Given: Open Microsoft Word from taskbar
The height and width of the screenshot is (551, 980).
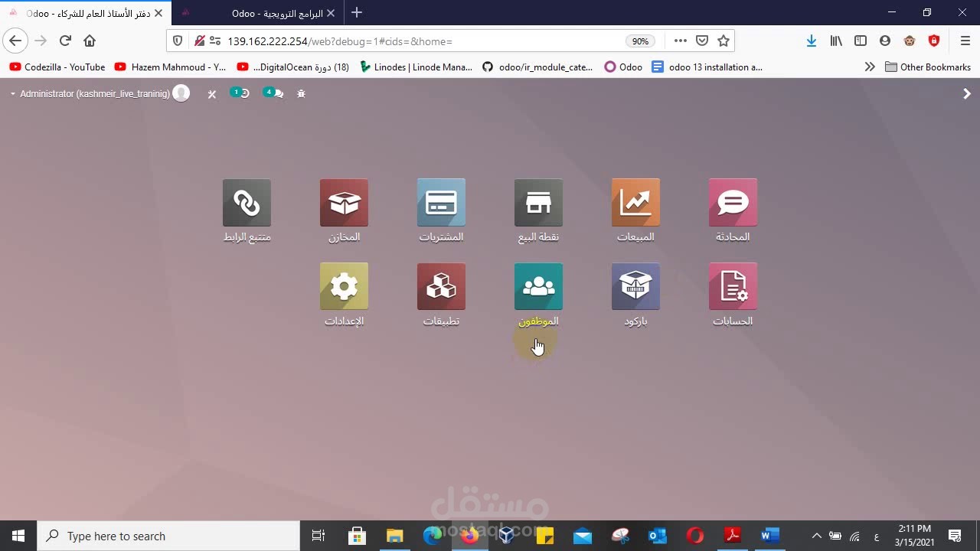Looking at the screenshot, I should point(769,536).
